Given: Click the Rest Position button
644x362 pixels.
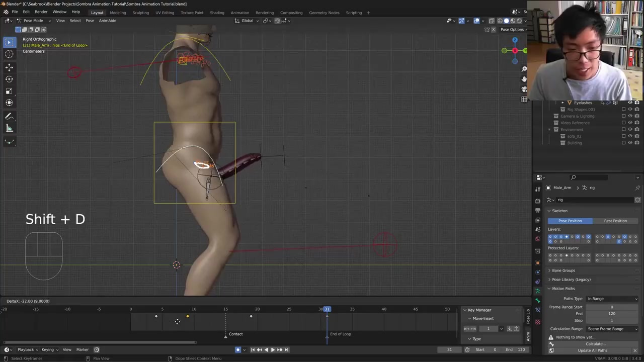Looking at the screenshot, I should pos(615,221).
